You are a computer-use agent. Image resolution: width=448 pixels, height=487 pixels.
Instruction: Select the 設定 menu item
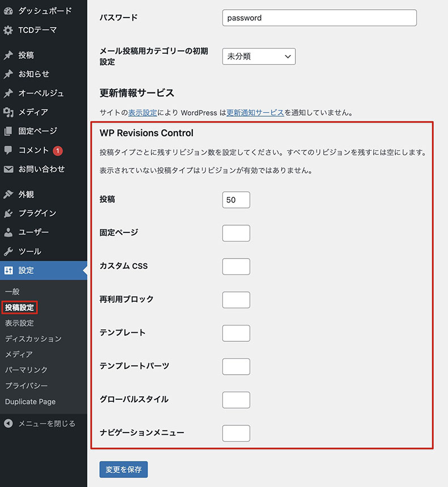point(44,270)
